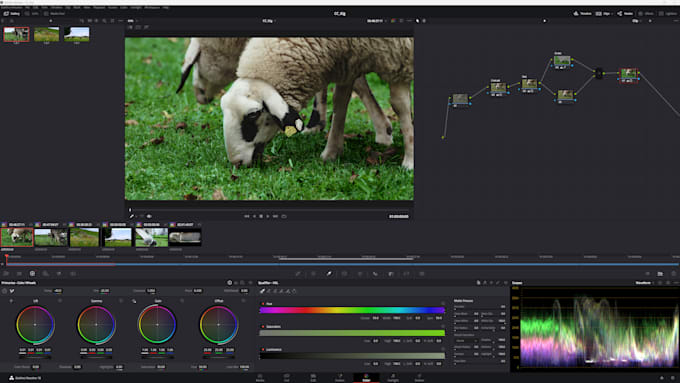Image resolution: width=680 pixels, height=383 pixels.
Task: Toggle loop playback in viewer
Action: point(284,216)
